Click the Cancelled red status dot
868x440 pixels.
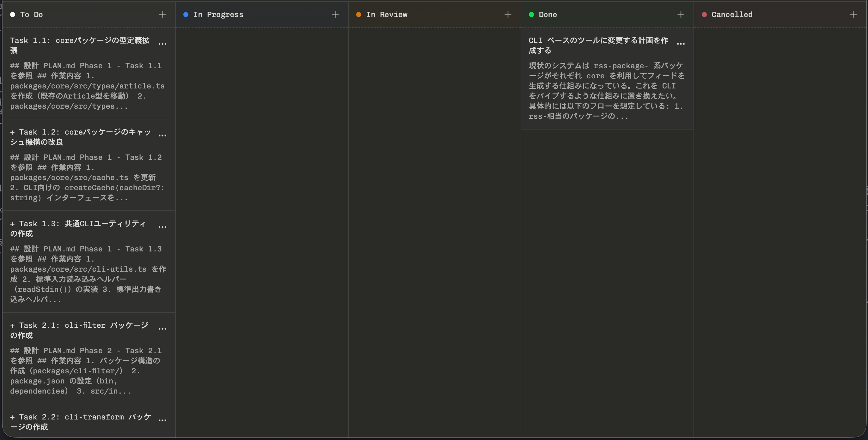coord(705,15)
